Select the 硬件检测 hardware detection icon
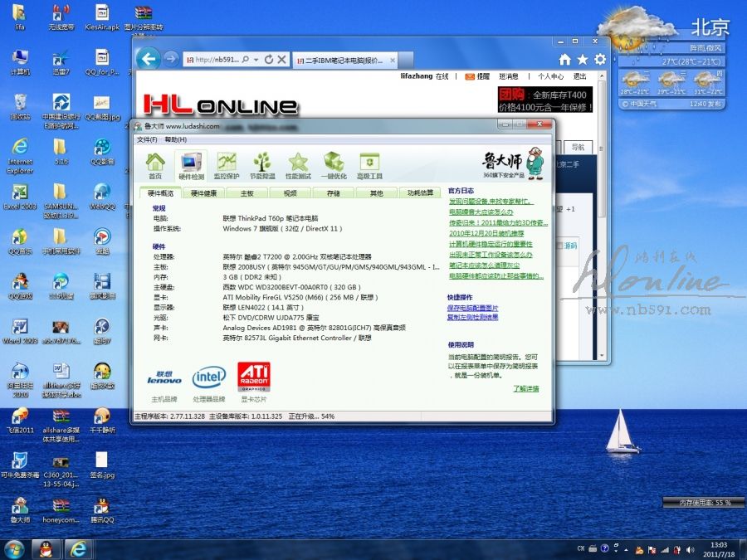The height and width of the screenshot is (560, 747). 191,165
